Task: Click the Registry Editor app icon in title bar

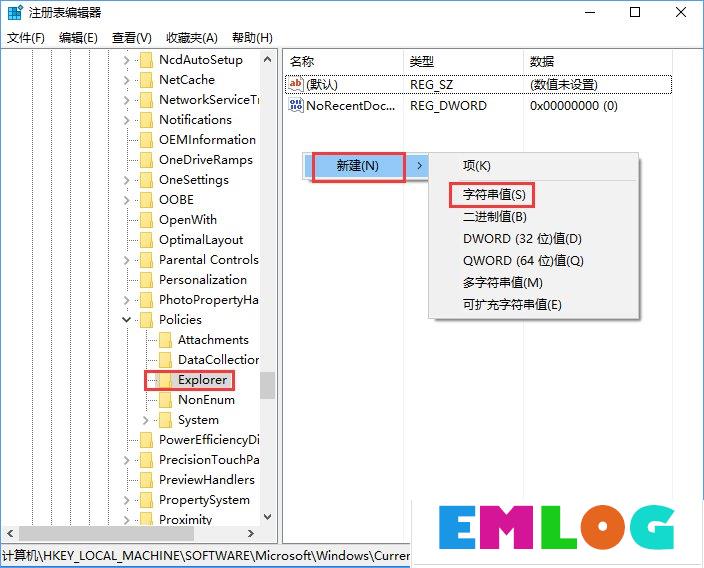Action: 15,13
